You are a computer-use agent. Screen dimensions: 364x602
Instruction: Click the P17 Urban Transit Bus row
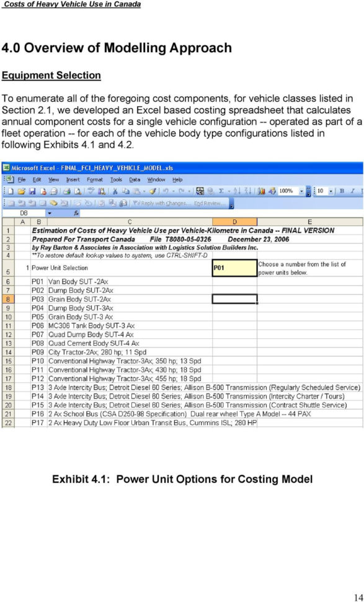coord(144,423)
